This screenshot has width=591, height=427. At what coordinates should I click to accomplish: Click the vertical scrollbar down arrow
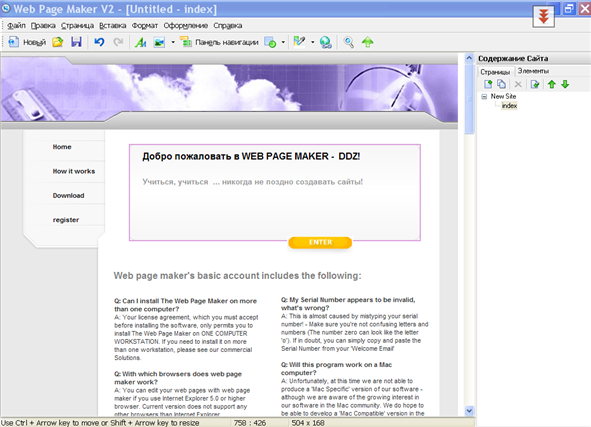(x=469, y=411)
